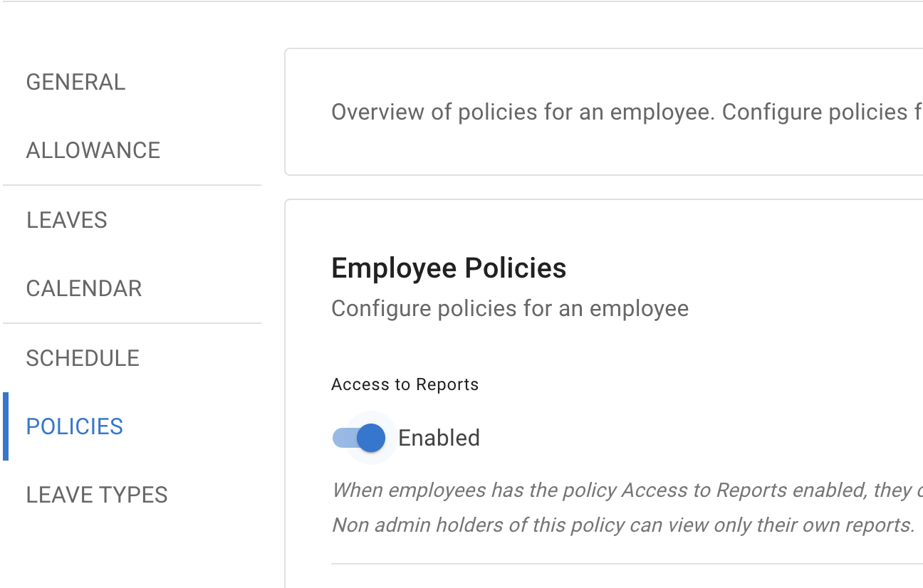Screen dimensions: 923x588
Task: Click the Enabled label text
Action: (x=439, y=437)
